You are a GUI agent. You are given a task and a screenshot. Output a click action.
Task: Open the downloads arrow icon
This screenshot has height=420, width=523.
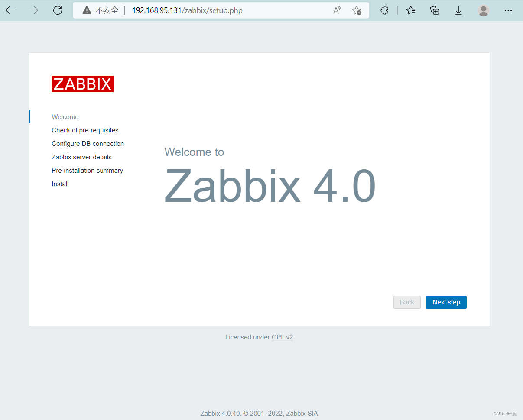pos(458,10)
